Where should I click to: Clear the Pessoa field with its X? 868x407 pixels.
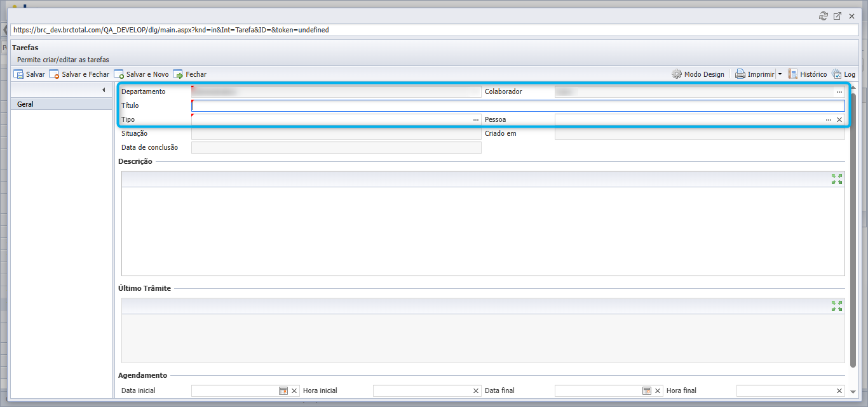click(x=839, y=120)
